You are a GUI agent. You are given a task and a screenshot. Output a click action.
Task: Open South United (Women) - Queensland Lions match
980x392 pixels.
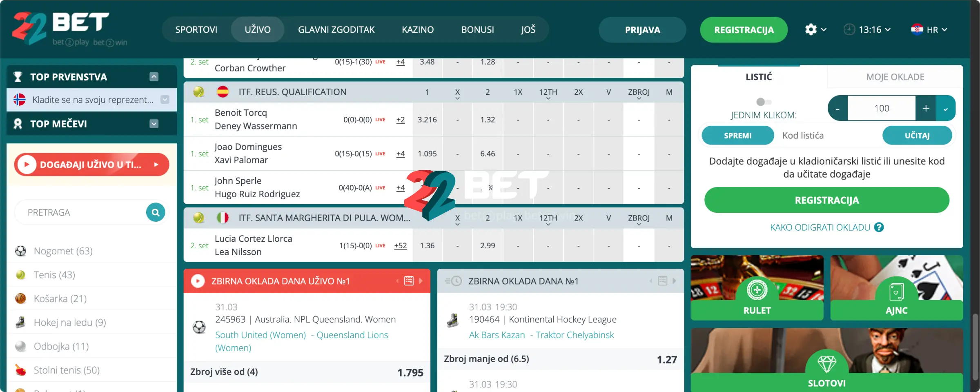click(301, 341)
